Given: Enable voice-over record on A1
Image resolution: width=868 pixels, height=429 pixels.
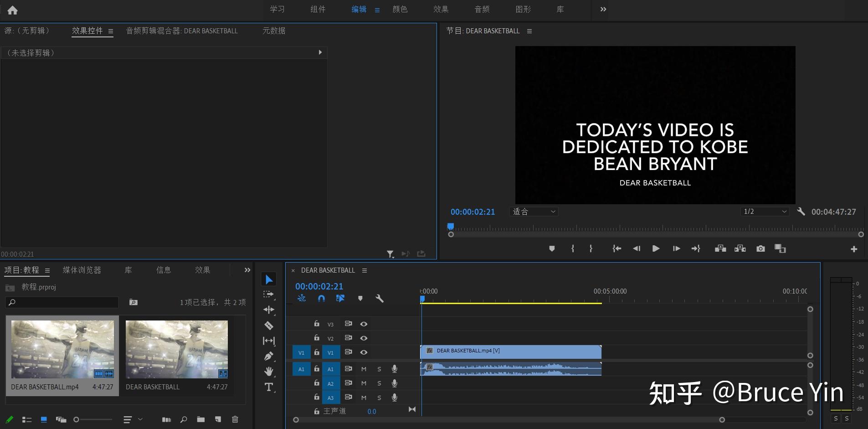Looking at the screenshot, I should tap(395, 369).
